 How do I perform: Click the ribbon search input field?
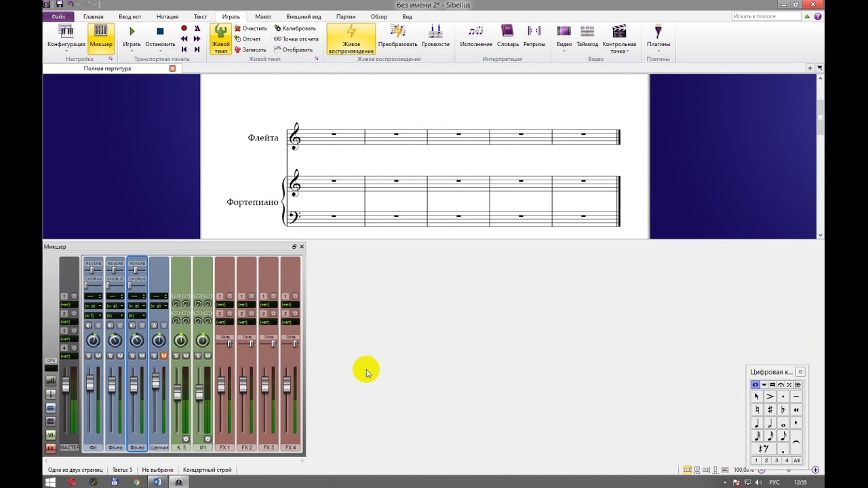click(766, 16)
